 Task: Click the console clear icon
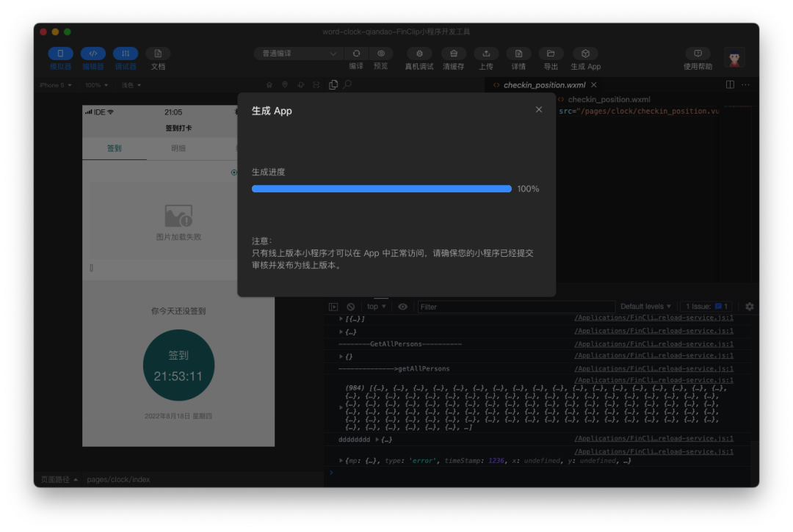tap(350, 306)
